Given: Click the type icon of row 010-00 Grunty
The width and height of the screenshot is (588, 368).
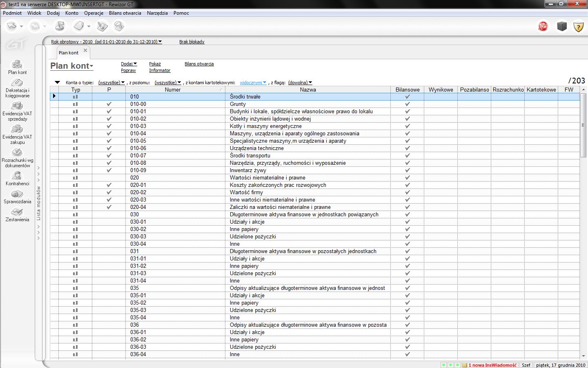Looking at the screenshot, I should pos(75,104).
